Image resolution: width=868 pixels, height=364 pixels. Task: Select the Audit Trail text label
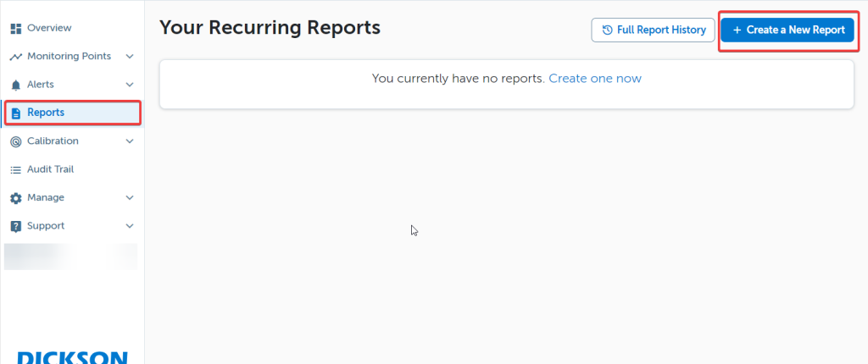pyautogui.click(x=50, y=169)
